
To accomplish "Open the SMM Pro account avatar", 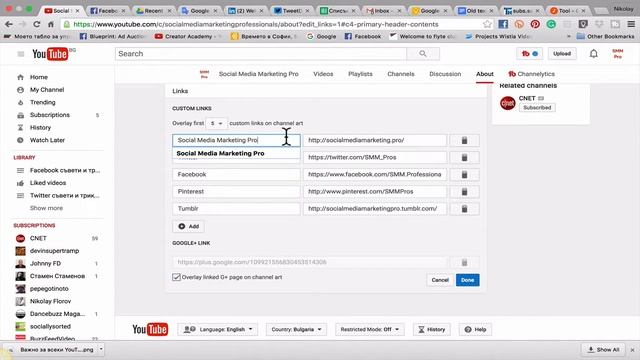I will [618, 53].
